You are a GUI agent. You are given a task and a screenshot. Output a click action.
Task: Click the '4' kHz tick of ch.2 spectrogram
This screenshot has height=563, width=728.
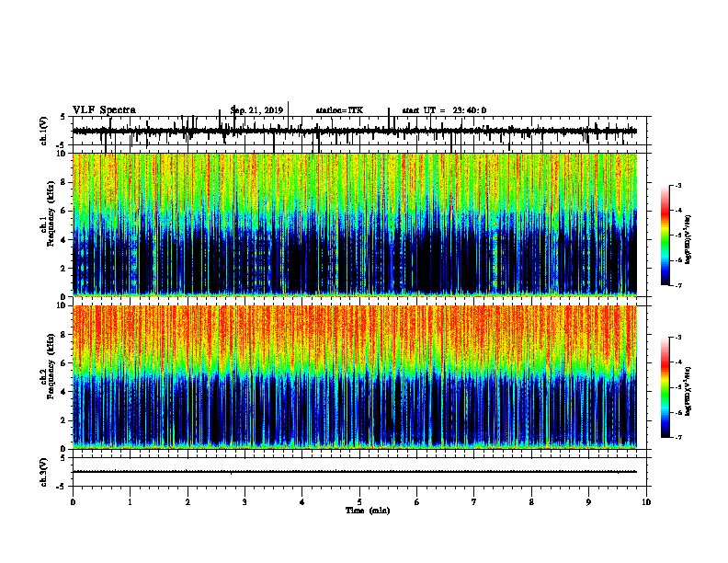[x=64, y=392]
